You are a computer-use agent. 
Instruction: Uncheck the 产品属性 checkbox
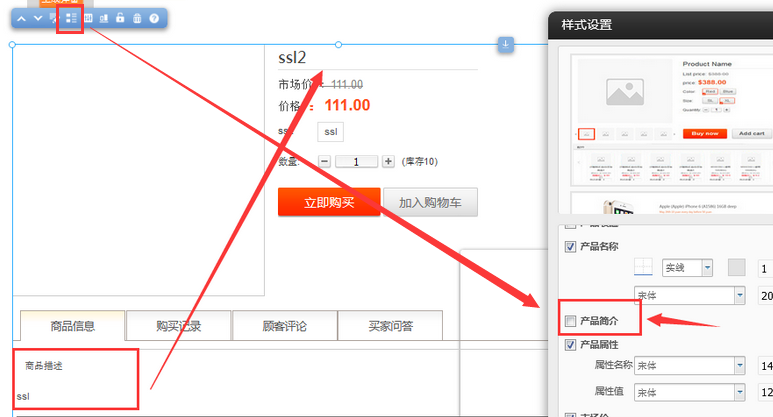570,345
